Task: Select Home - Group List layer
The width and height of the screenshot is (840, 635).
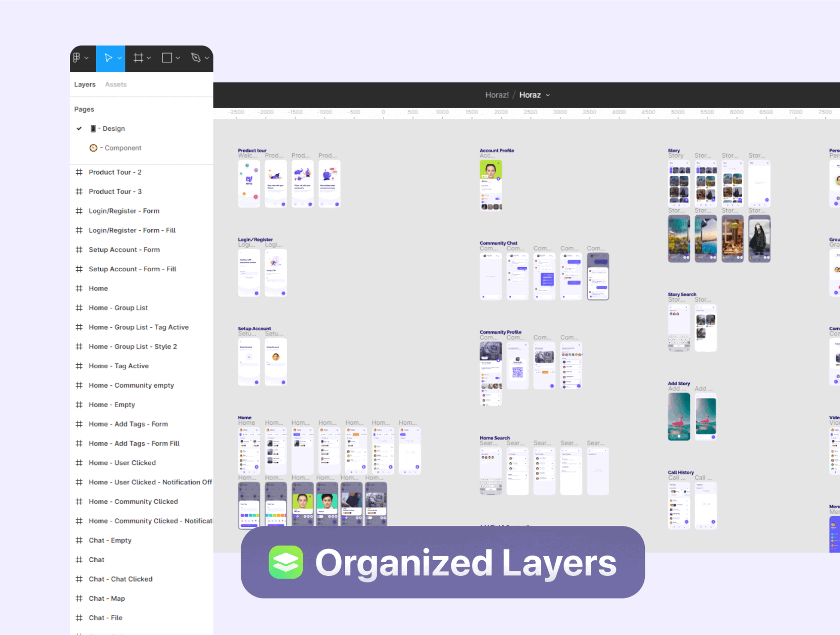Action: (118, 308)
